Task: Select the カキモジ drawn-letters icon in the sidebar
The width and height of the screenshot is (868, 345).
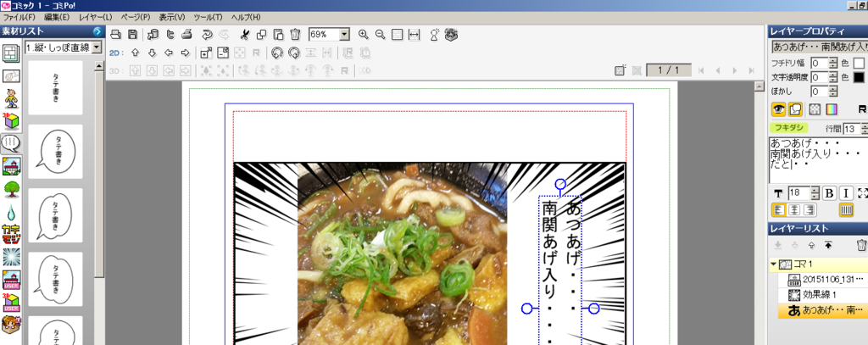Action: coord(10,235)
